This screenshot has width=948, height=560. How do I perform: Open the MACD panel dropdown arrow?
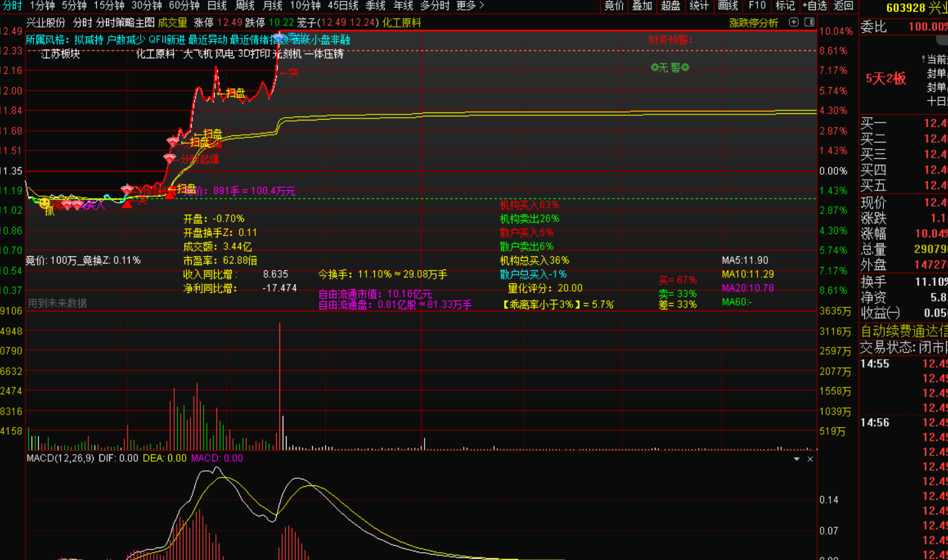click(x=796, y=459)
